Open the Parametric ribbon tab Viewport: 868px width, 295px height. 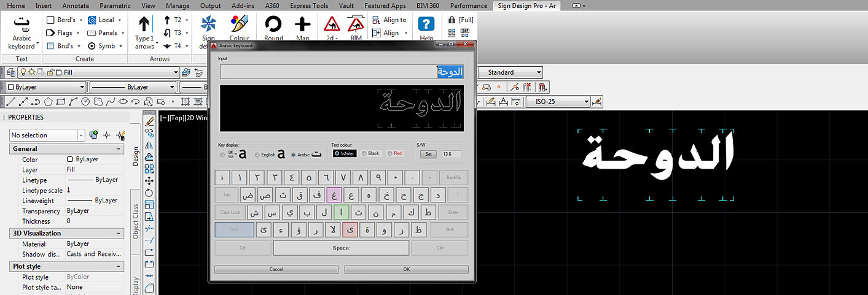coord(115,6)
